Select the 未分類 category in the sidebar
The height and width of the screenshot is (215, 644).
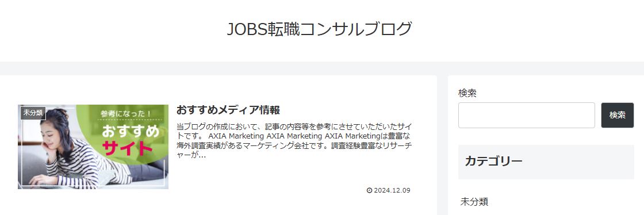(x=474, y=201)
